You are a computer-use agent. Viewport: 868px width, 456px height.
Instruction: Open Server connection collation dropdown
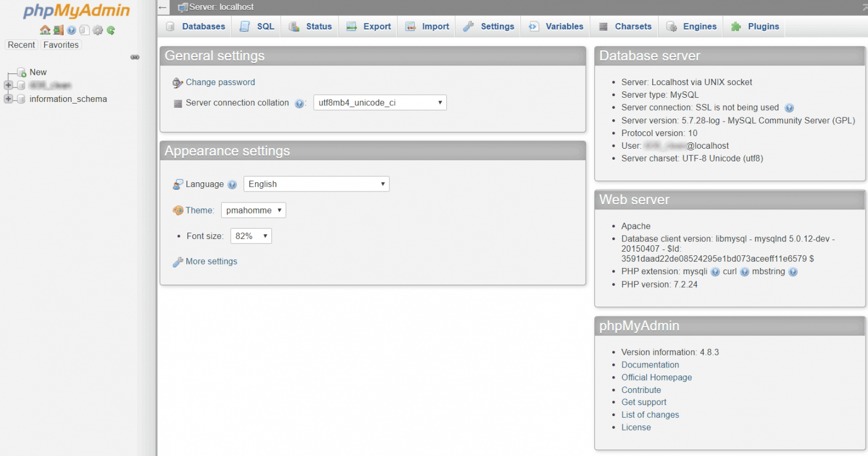[380, 103]
